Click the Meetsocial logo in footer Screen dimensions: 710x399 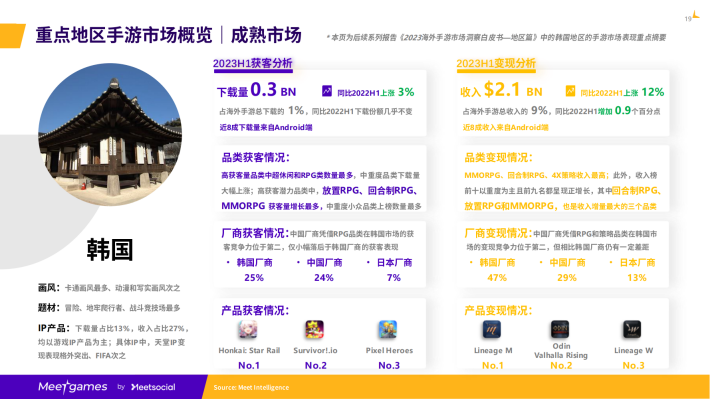click(x=153, y=387)
